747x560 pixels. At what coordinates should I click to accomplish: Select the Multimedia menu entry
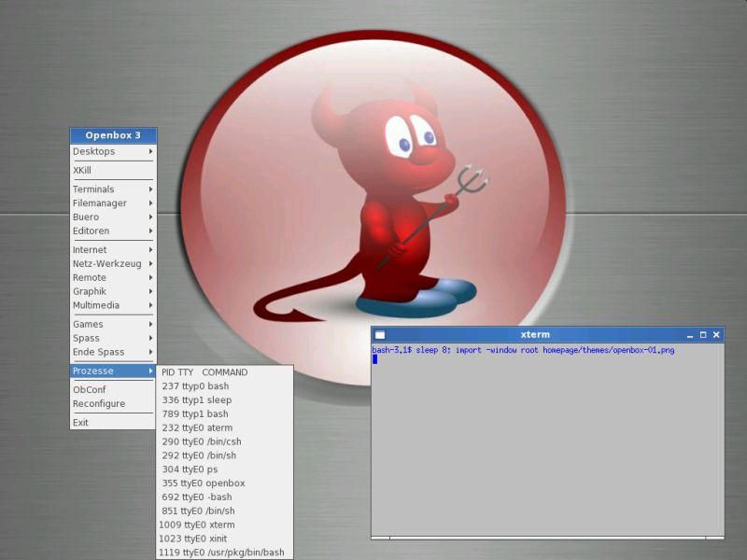113,305
